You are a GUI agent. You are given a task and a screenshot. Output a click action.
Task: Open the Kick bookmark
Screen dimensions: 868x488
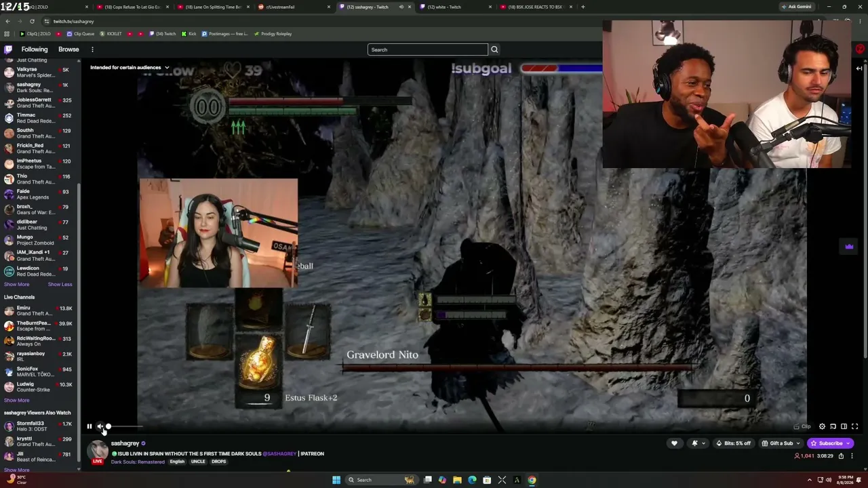[x=189, y=34]
